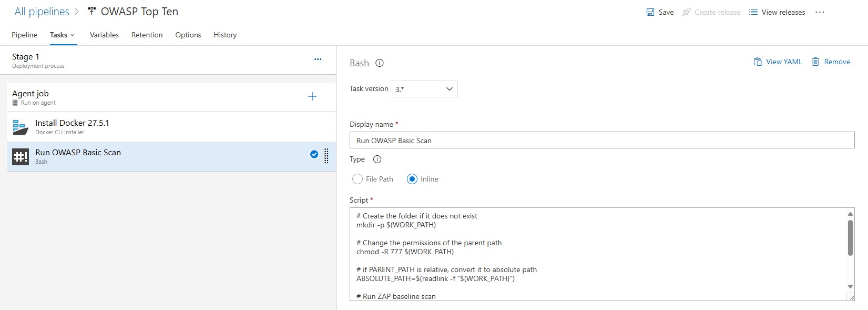868x310 pixels.
Task: Click the '# if PARENT_PATH is relative' comment
Action: point(446,269)
